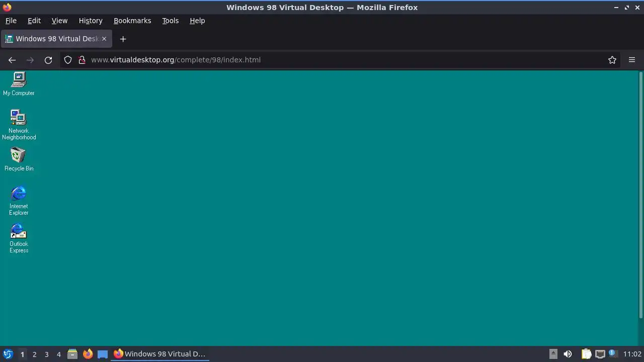Open the clipboard manager tray icon
The height and width of the screenshot is (362, 644).
point(586,354)
